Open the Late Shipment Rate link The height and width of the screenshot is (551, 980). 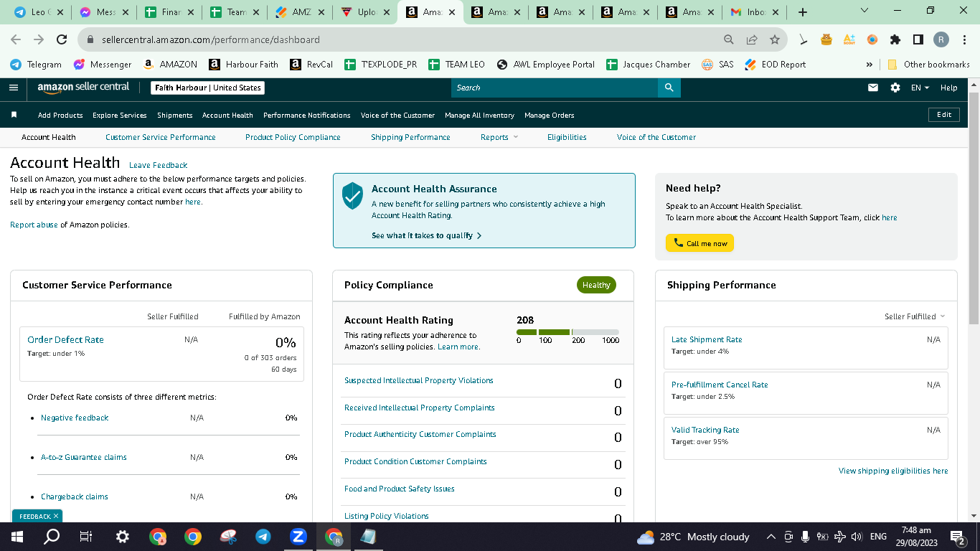pos(707,339)
